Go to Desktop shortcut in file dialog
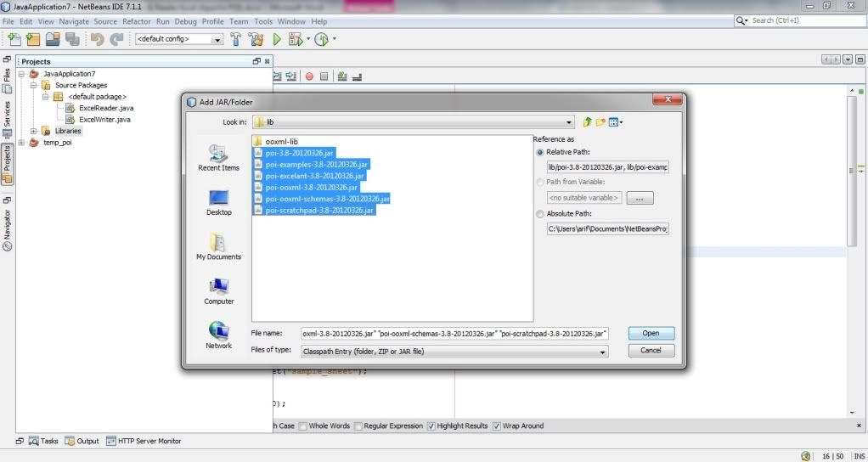This screenshot has height=462, width=868. pyautogui.click(x=218, y=202)
